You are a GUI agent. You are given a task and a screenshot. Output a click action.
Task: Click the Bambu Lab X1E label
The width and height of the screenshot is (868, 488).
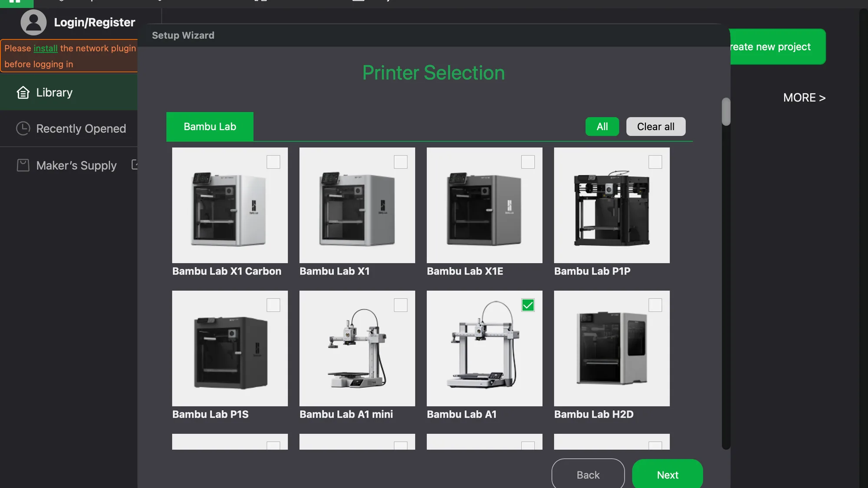(x=465, y=271)
